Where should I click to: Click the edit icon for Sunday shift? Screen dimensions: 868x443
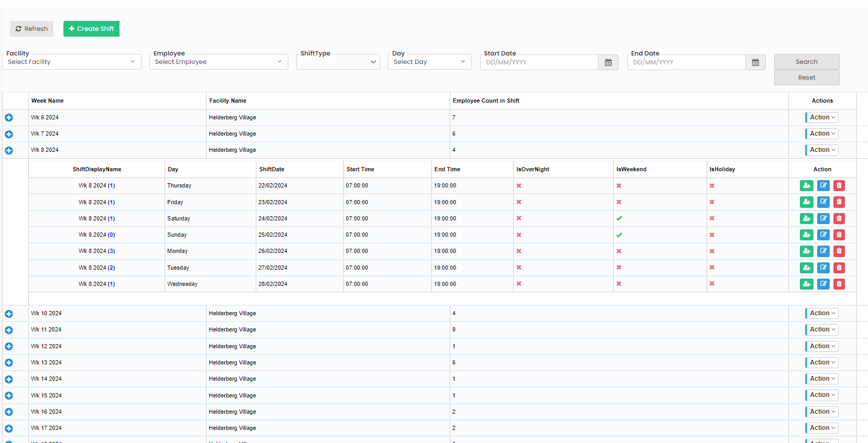[823, 235]
